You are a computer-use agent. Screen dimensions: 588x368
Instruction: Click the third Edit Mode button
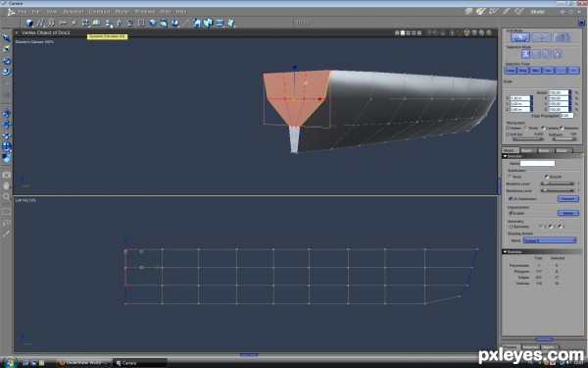pyautogui.click(x=563, y=37)
